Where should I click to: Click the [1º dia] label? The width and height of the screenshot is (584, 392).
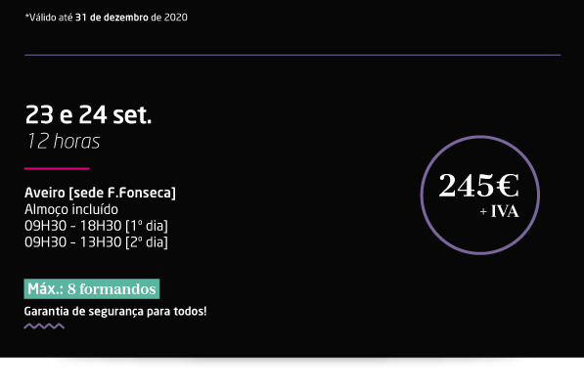(x=147, y=226)
